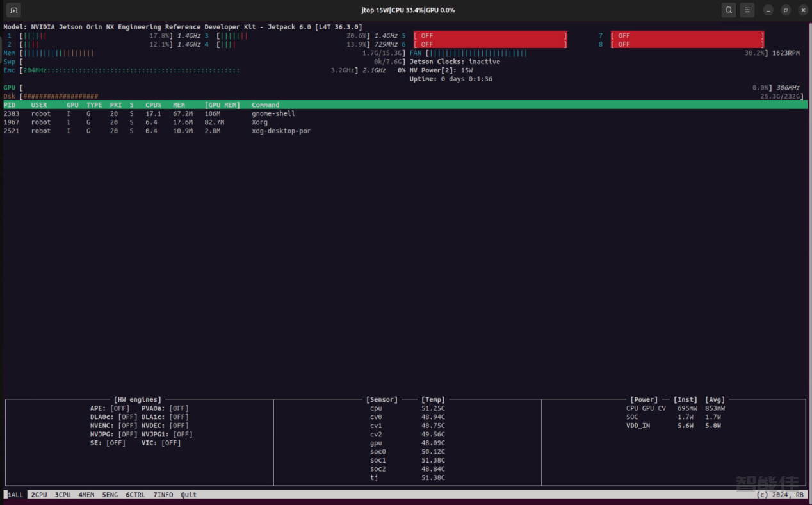Switch to the 3CPU tab
Screen dimensions: 812x505
tap(63, 495)
